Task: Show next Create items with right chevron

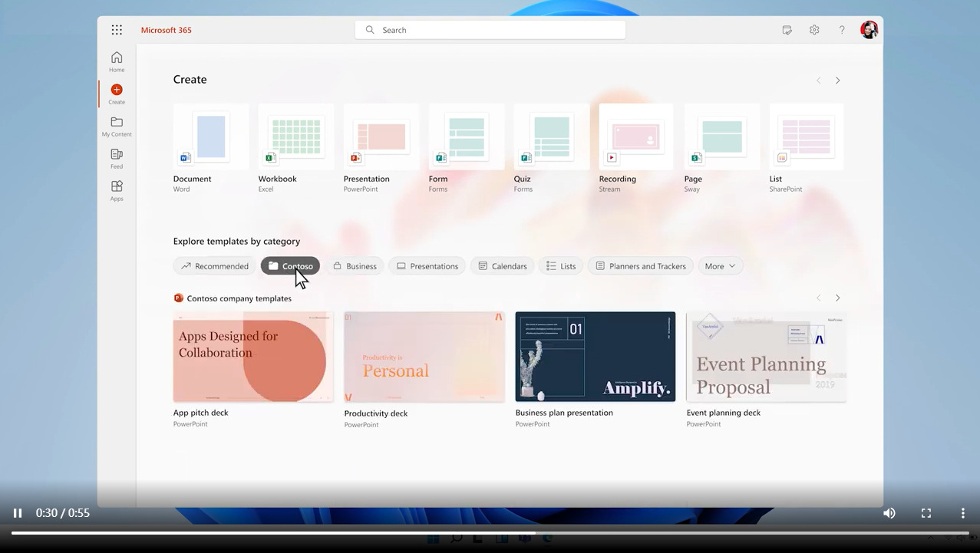Action: pos(838,81)
